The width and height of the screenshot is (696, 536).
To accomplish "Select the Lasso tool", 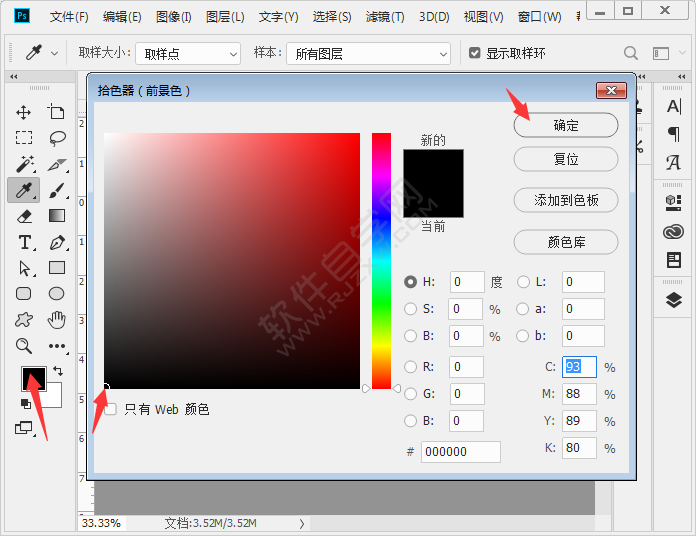I will [x=57, y=138].
